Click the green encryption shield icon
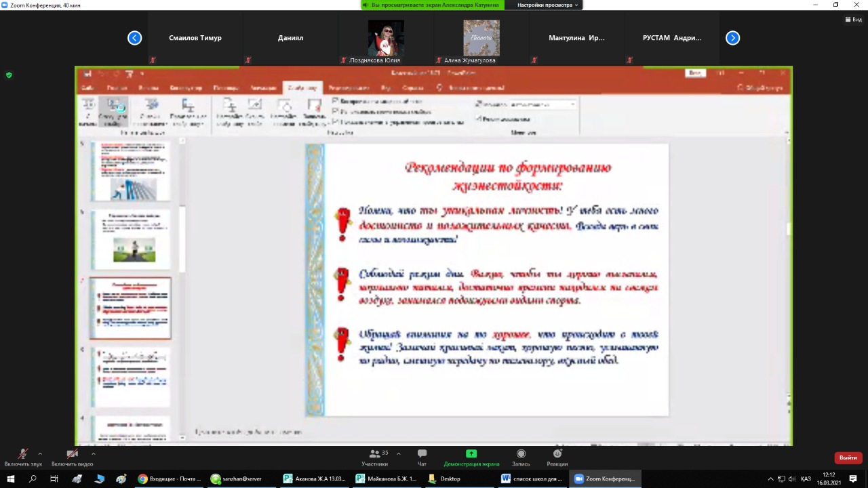This screenshot has height=488, width=868. (x=9, y=75)
